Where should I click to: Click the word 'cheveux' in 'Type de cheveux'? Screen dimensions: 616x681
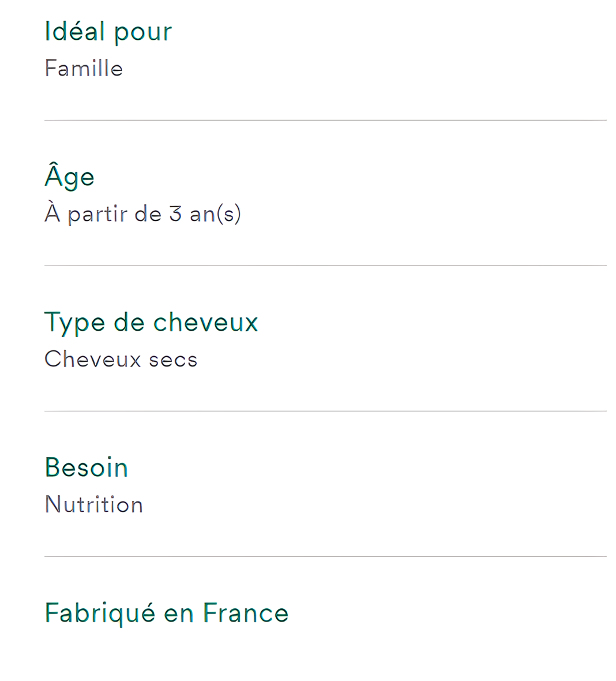[206, 322]
